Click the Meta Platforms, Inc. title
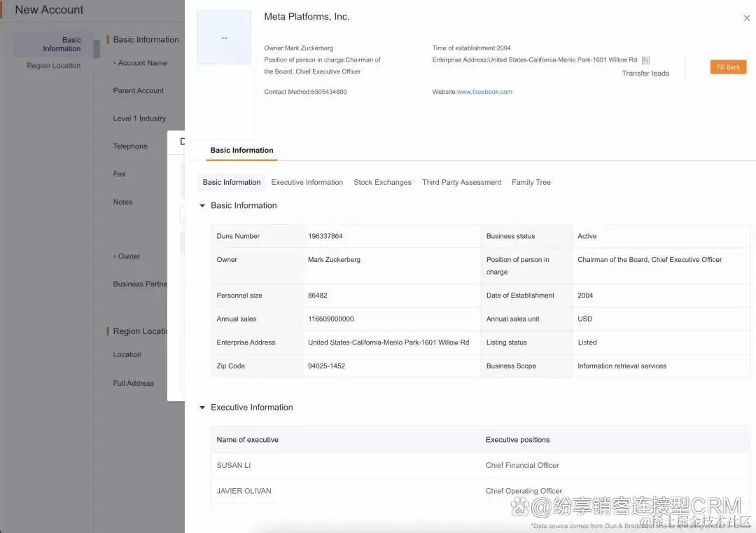The height and width of the screenshot is (533, 756). 307,16
